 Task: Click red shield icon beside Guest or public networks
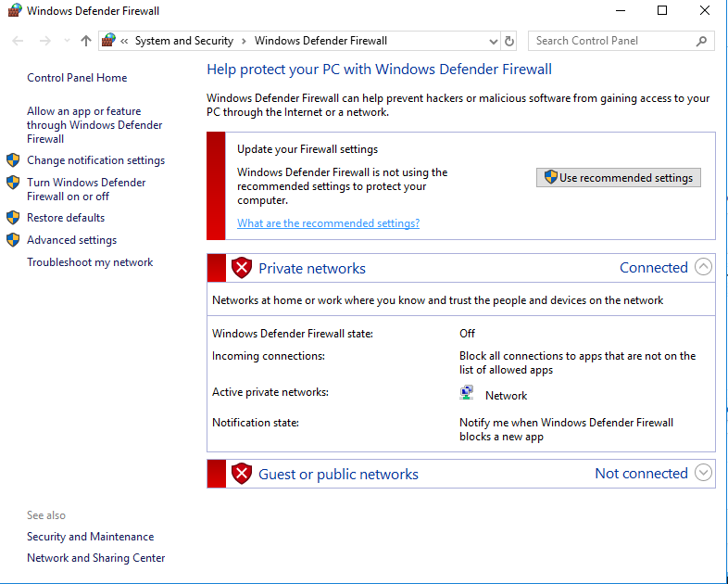(242, 474)
